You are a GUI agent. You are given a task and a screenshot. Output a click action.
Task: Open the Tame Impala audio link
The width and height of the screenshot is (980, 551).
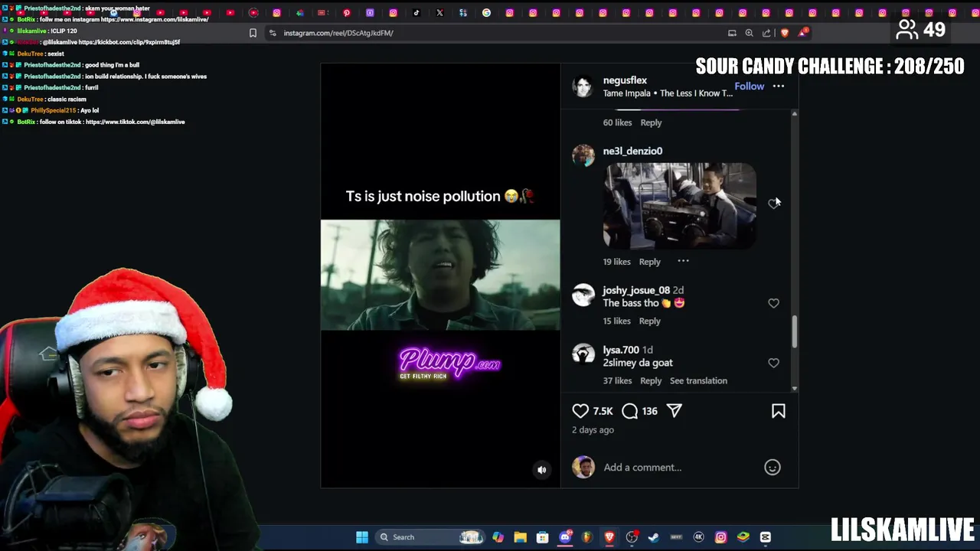[668, 93]
